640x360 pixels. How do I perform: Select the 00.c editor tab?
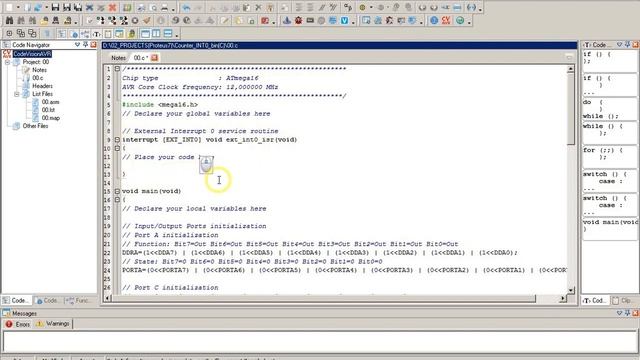pos(141,58)
